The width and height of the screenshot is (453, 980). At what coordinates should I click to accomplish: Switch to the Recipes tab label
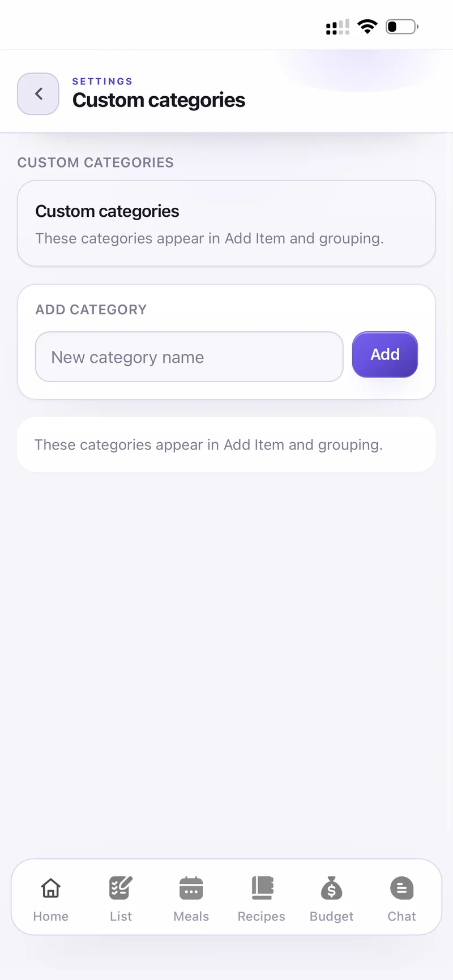(262, 916)
